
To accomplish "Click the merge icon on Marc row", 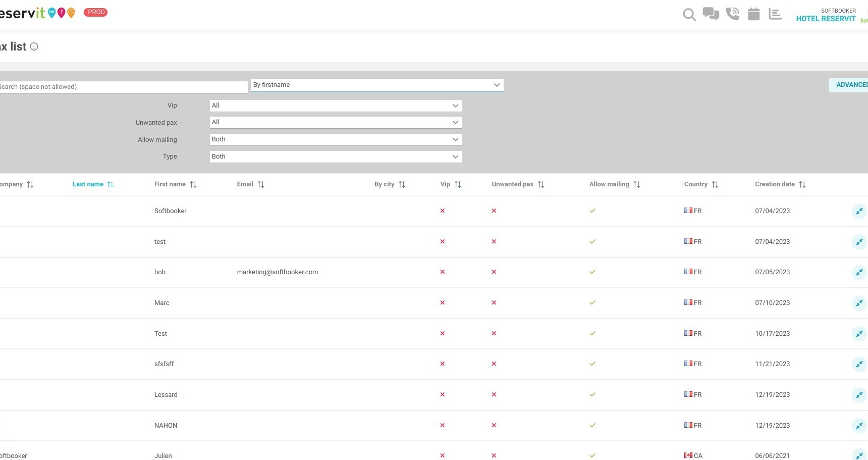I will pyautogui.click(x=859, y=303).
